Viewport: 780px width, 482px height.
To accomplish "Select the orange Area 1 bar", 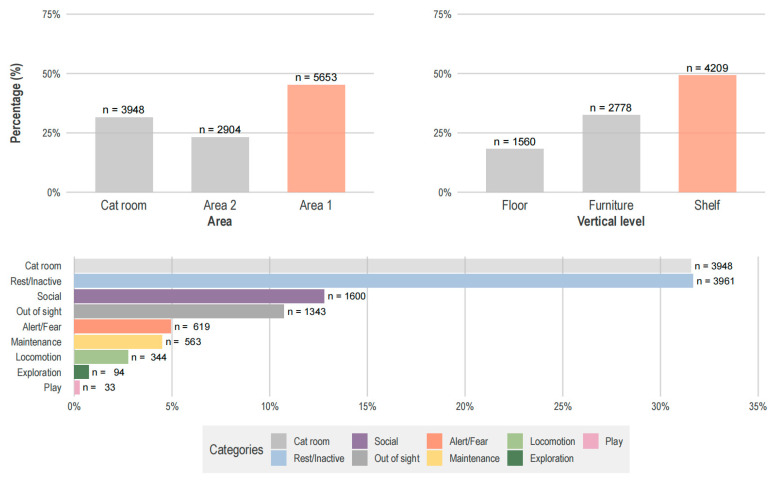I will click(316, 139).
